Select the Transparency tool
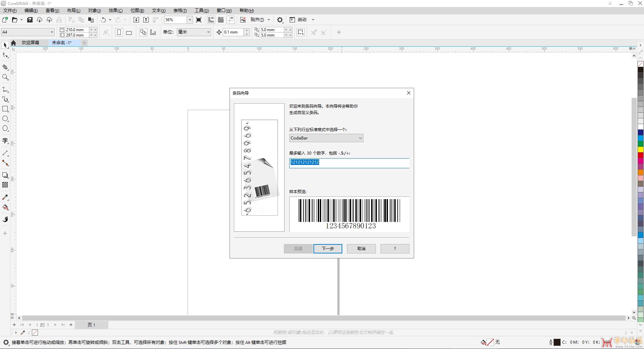Screen dimensions: 644x349 point(5,185)
